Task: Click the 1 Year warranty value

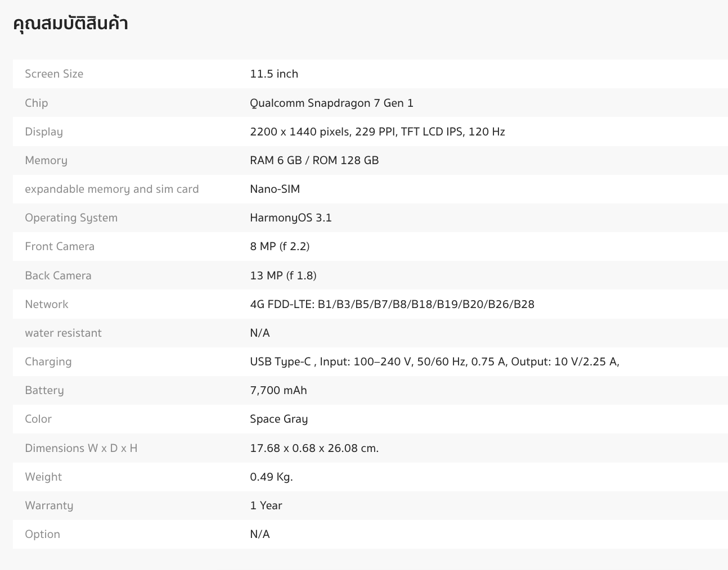Action: [x=266, y=505]
